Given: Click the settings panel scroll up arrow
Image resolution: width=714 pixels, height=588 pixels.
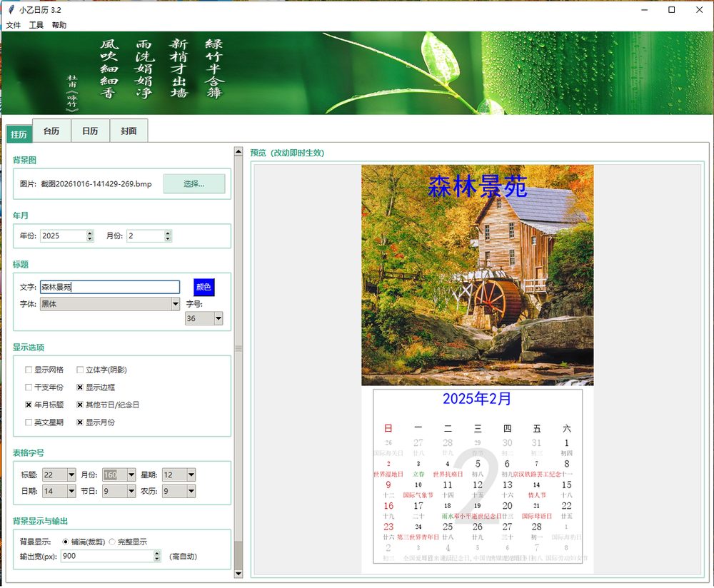Looking at the screenshot, I should click(238, 151).
